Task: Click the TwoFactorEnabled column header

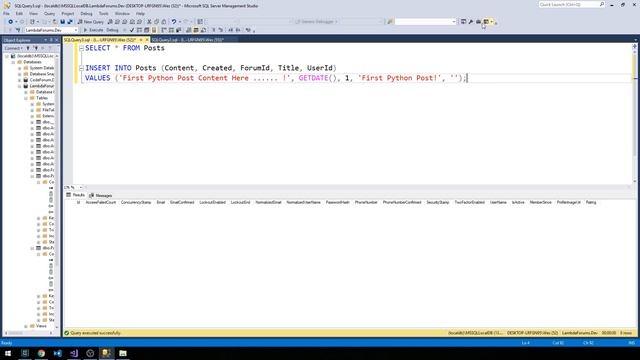Action: (x=469, y=202)
